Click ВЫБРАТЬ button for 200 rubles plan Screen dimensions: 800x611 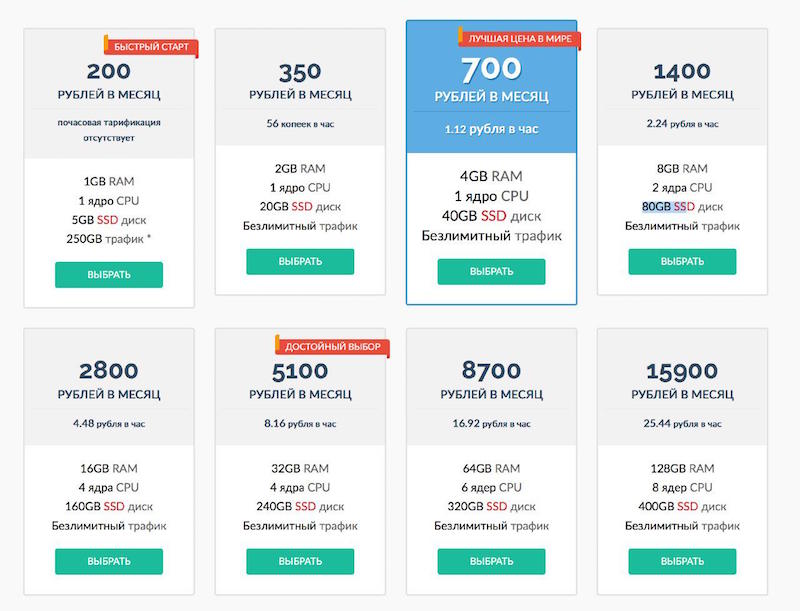coord(108,274)
